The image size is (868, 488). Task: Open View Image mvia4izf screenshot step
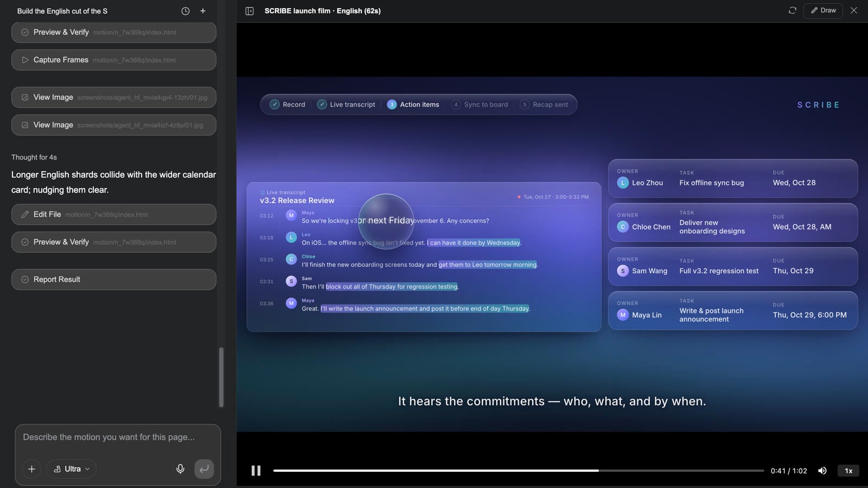click(x=114, y=125)
